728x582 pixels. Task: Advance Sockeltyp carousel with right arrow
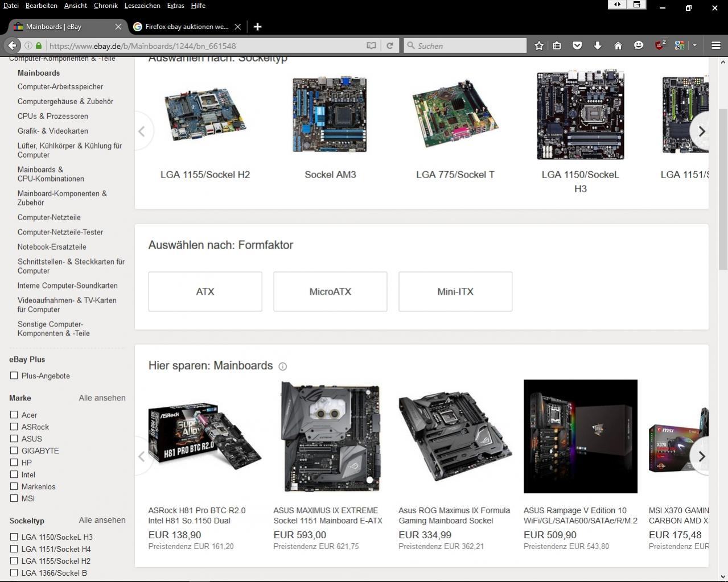click(x=701, y=131)
